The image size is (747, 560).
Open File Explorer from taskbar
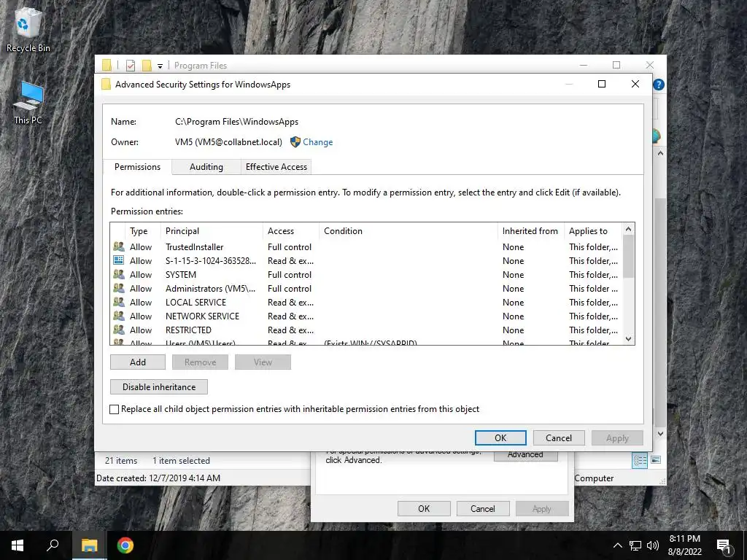pos(89,545)
